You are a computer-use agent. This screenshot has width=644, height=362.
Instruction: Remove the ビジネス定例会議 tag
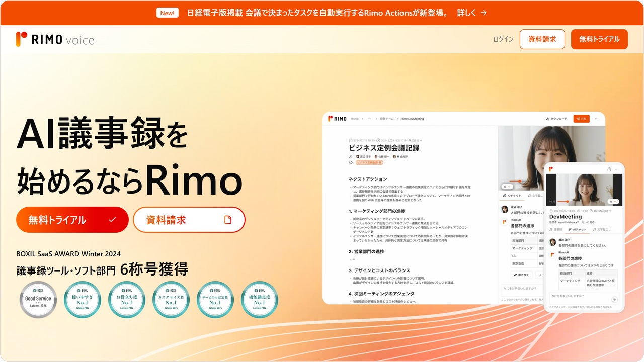tap(380, 162)
